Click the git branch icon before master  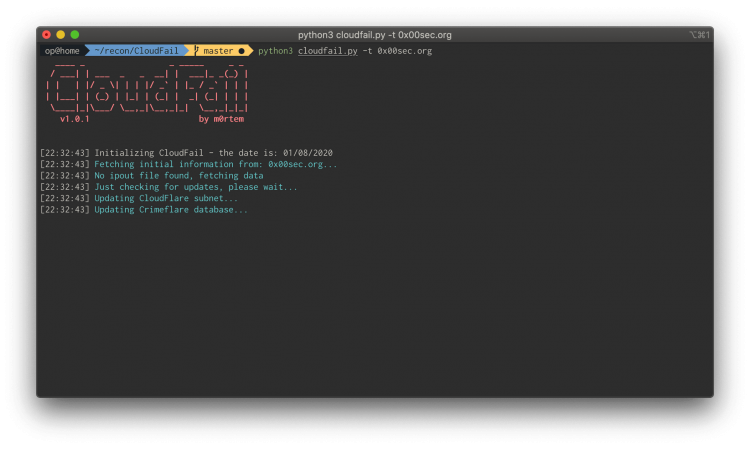[196, 50]
